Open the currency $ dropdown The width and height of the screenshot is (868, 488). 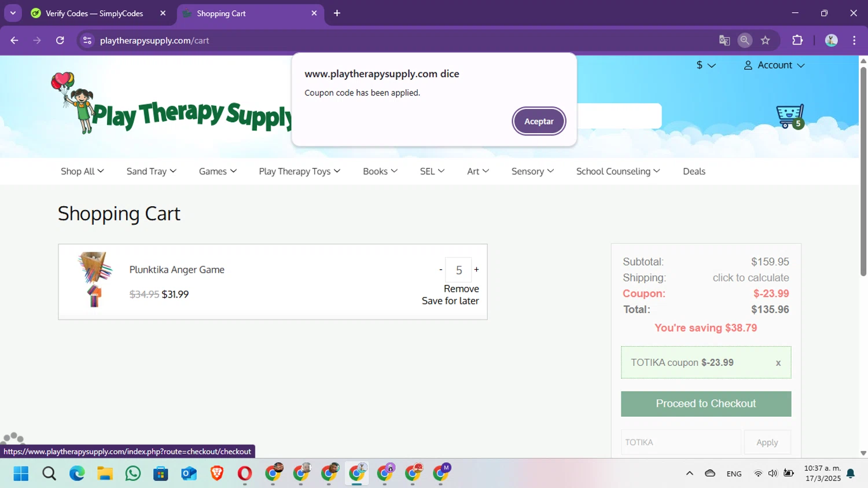[706, 65]
